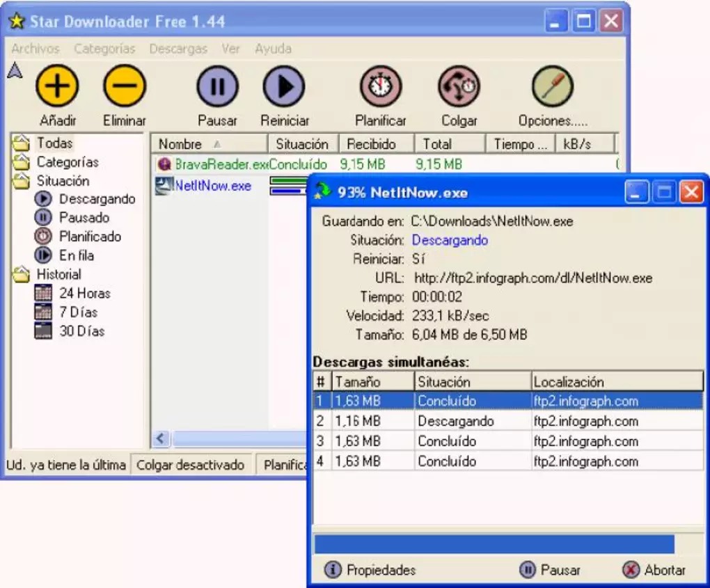Minimize the 93% NetItNow.exe dialog

point(636,192)
